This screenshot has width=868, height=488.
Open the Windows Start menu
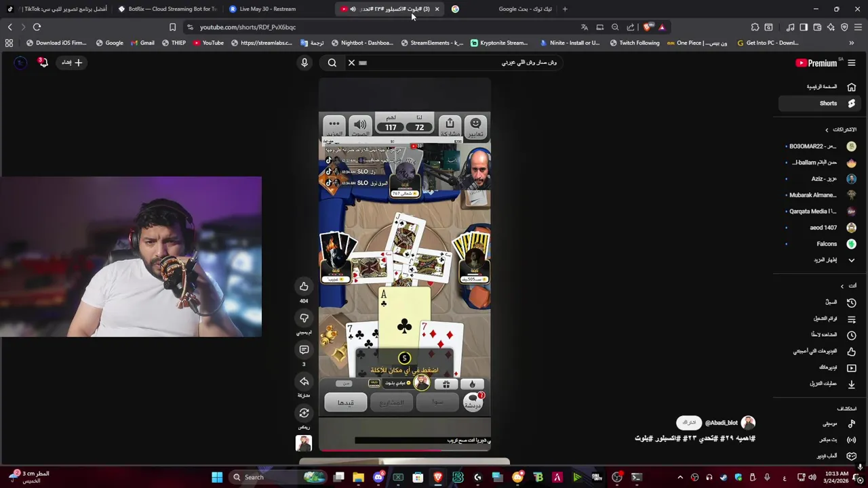click(217, 477)
